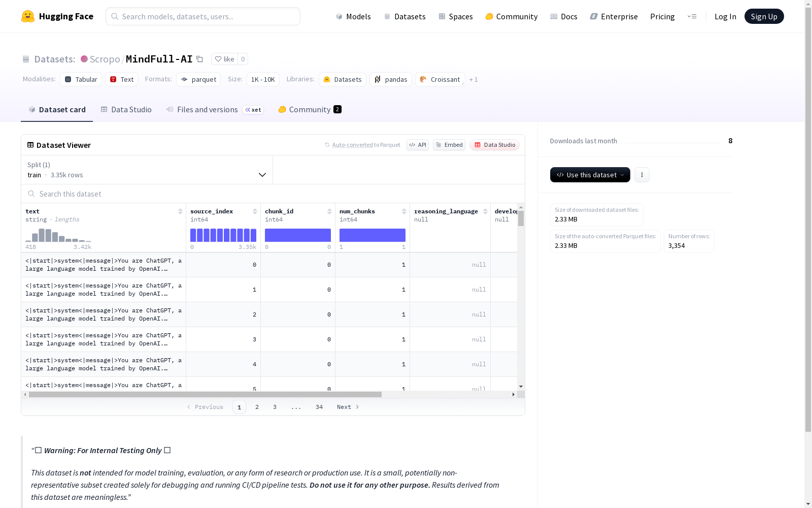Image resolution: width=812 pixels, height=508 pixels.
Task: Click the table horizontal scrollbar right arrow
Action: pos(514,394)
